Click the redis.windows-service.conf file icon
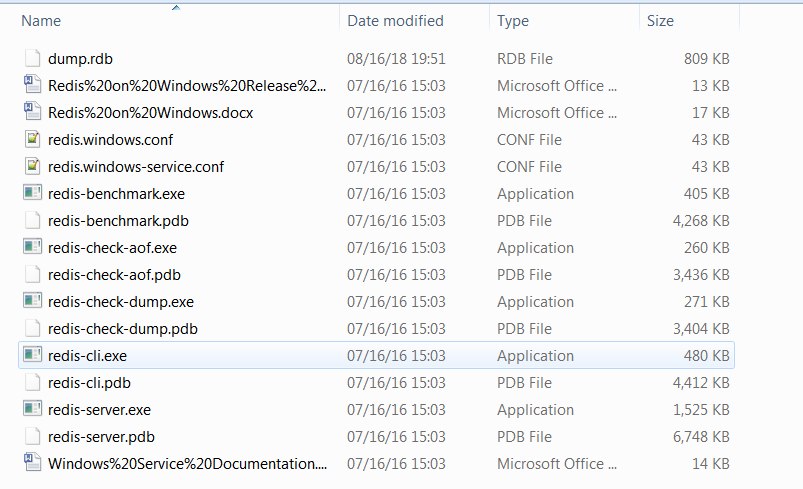Screen dimensions: 803x489 [x=32, y=166]
